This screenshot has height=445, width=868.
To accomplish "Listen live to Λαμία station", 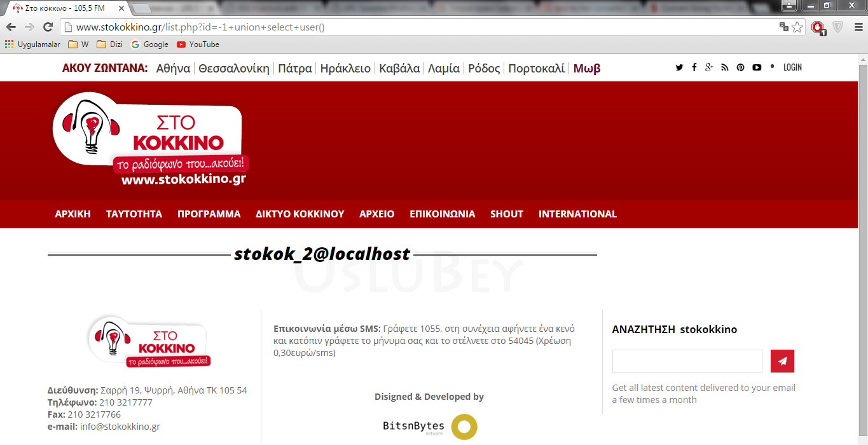I will click(x=444, y=69).
